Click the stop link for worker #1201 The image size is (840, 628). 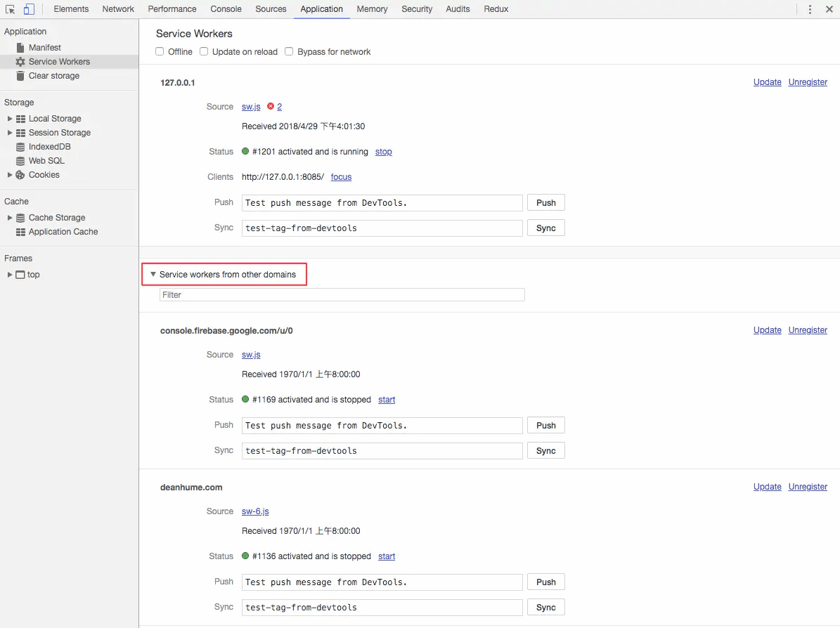pos(383,152)
